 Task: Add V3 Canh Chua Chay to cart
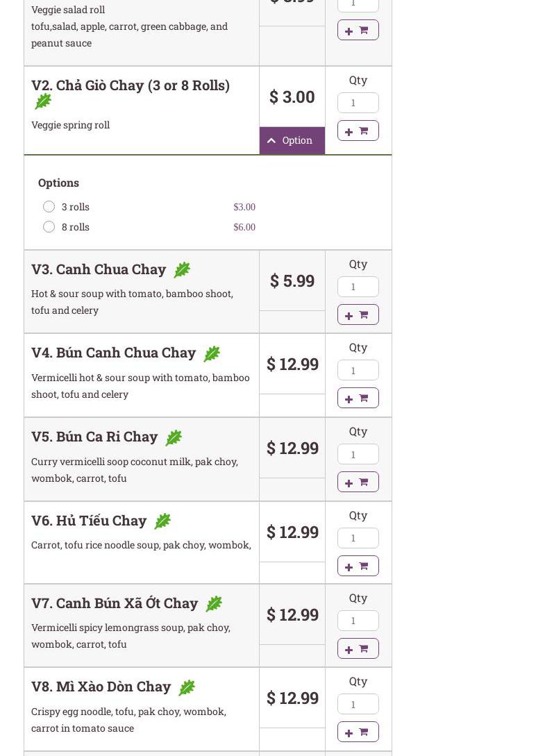click(358, 314)
